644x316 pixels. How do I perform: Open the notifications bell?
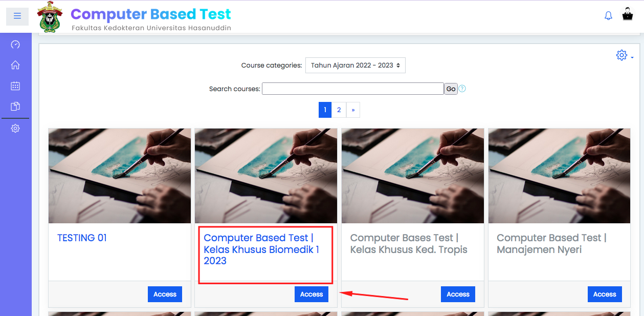click(608, 16)
